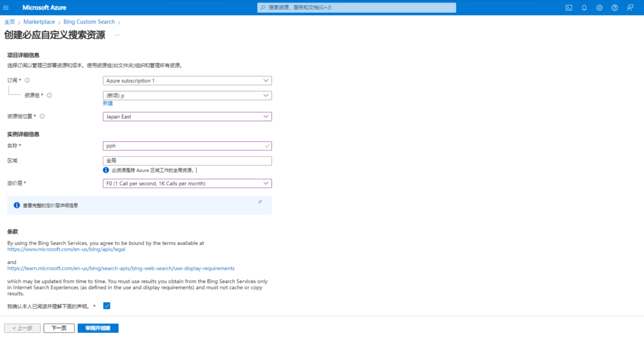Click the 条款 heading
This screenshot has width=644, height=337.
[13, 231]
